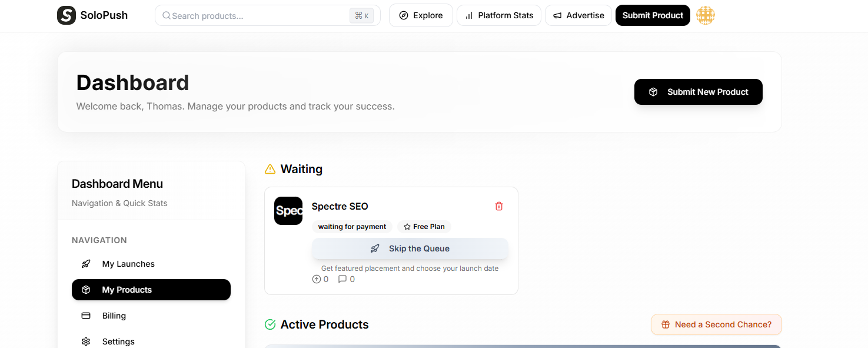This screenshot has width=868, height=348.
Task: Open Platform Stats
Action: 499,15
